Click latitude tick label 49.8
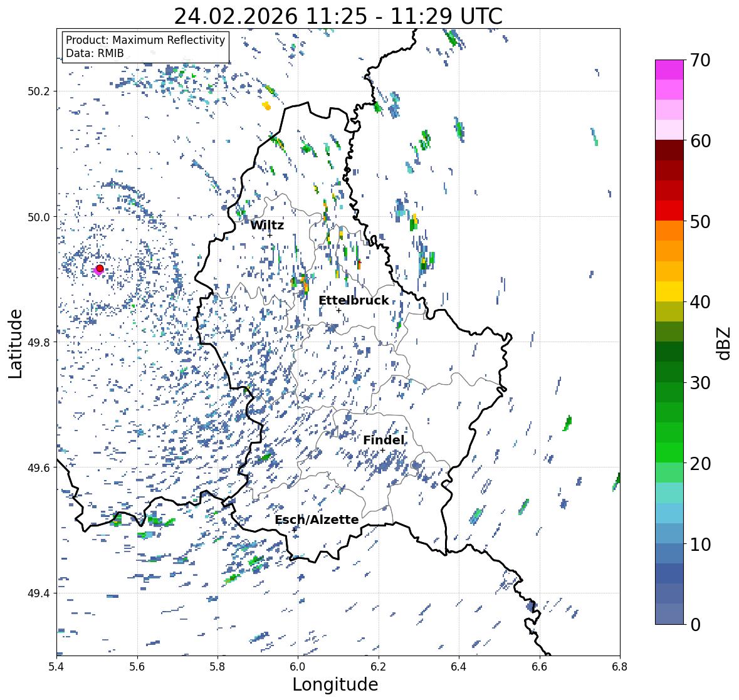Image resolution: width=739 pixels, height=700 pixels. tap(39, 342)
